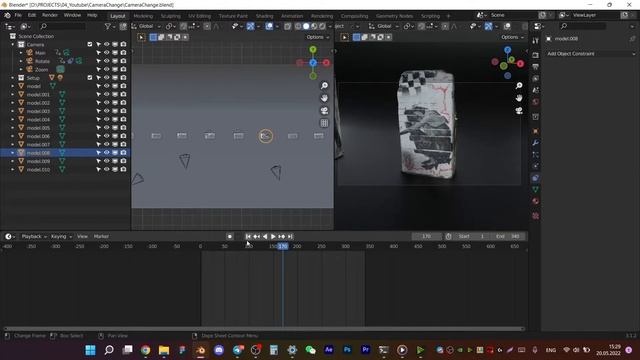Open the File menu
640x360 pixels.
coord(18,16)
